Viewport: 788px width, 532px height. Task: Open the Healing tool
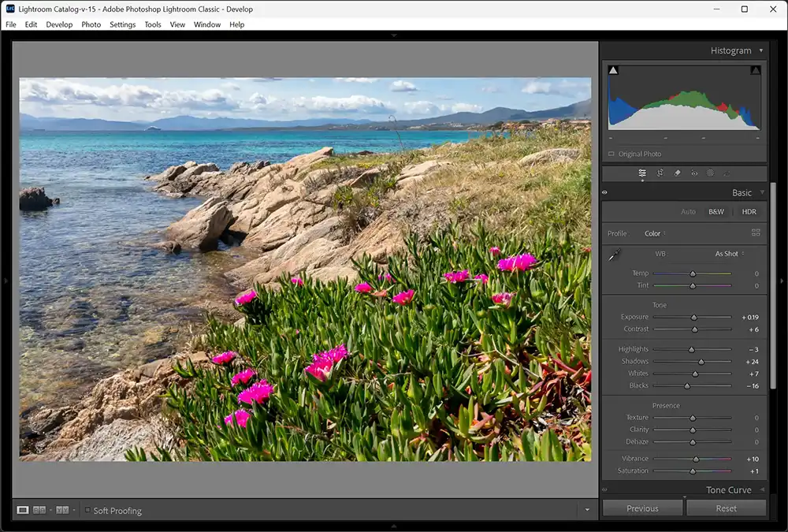point(678,173)
